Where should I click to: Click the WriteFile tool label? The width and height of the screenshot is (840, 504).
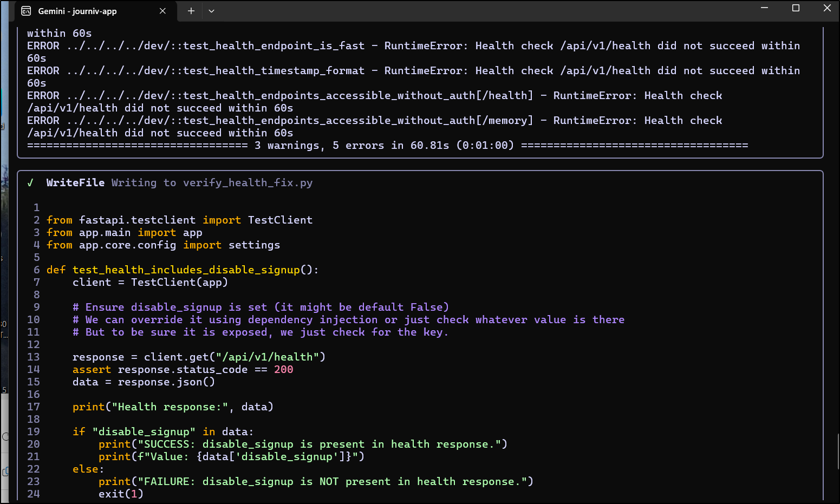coord(75,183)
